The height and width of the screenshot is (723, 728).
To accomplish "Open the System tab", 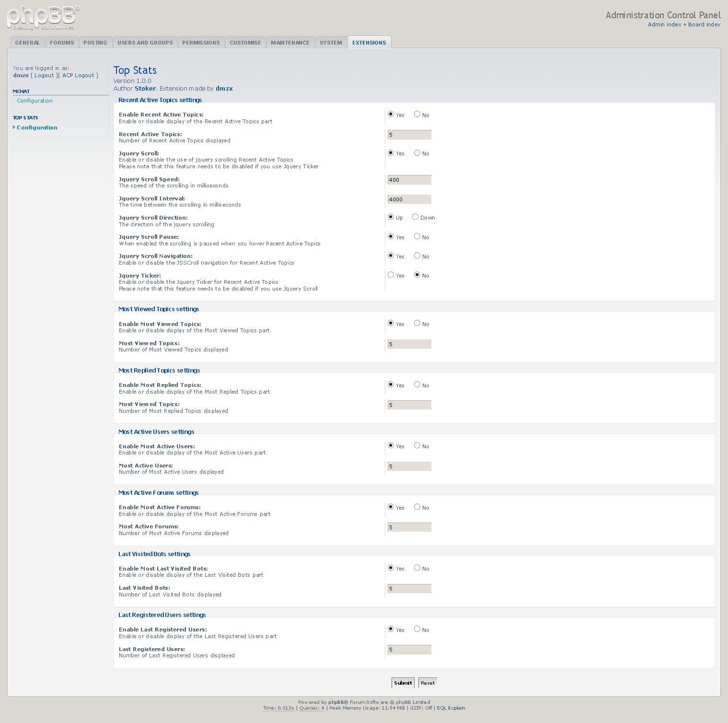I will pos(330,42).
